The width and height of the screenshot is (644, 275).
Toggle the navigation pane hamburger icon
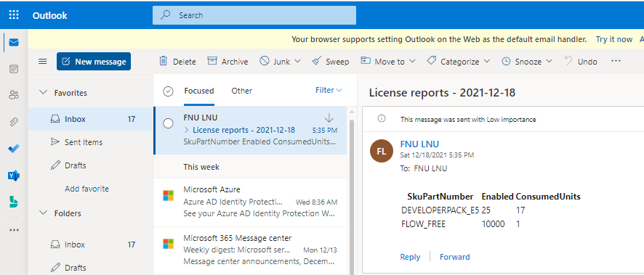[x=43, y=62]
